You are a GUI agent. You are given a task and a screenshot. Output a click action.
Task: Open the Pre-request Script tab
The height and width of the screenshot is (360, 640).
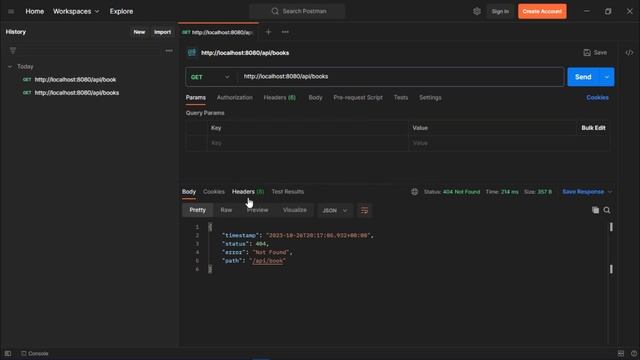pyautogui.click(x=358, y=98)
